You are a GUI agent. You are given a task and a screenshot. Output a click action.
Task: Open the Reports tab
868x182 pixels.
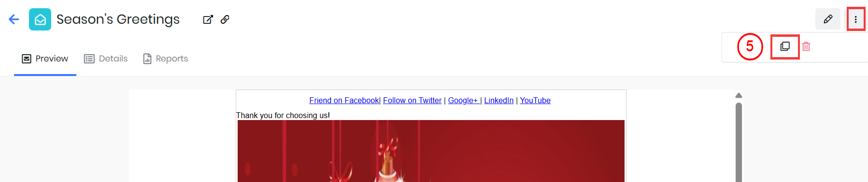165,59
